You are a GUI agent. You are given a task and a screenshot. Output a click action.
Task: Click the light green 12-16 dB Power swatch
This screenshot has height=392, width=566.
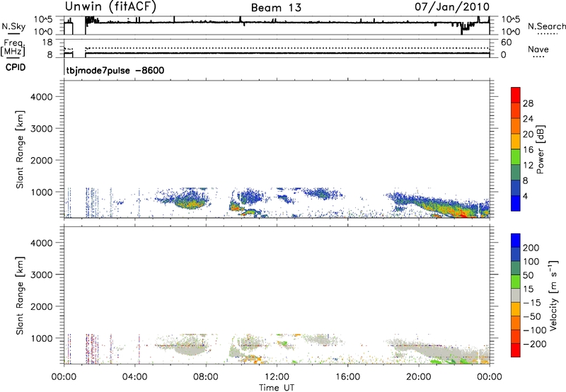[516, 156]
